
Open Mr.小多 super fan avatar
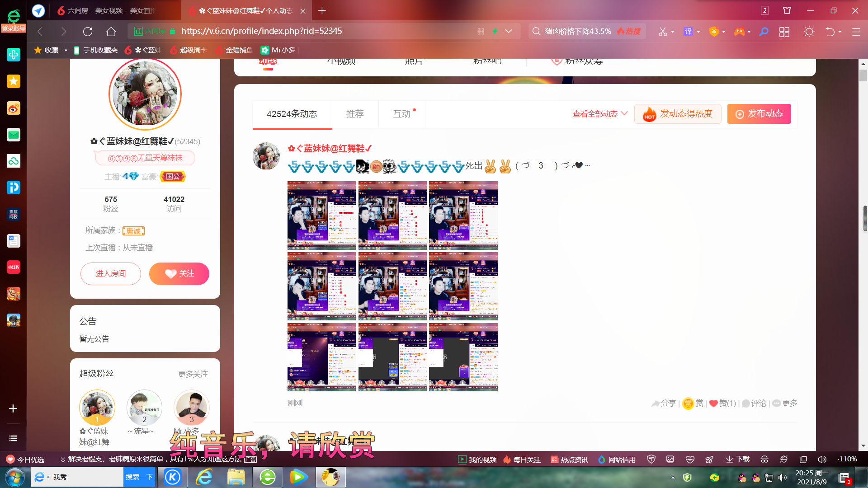(x=192, y=407)
